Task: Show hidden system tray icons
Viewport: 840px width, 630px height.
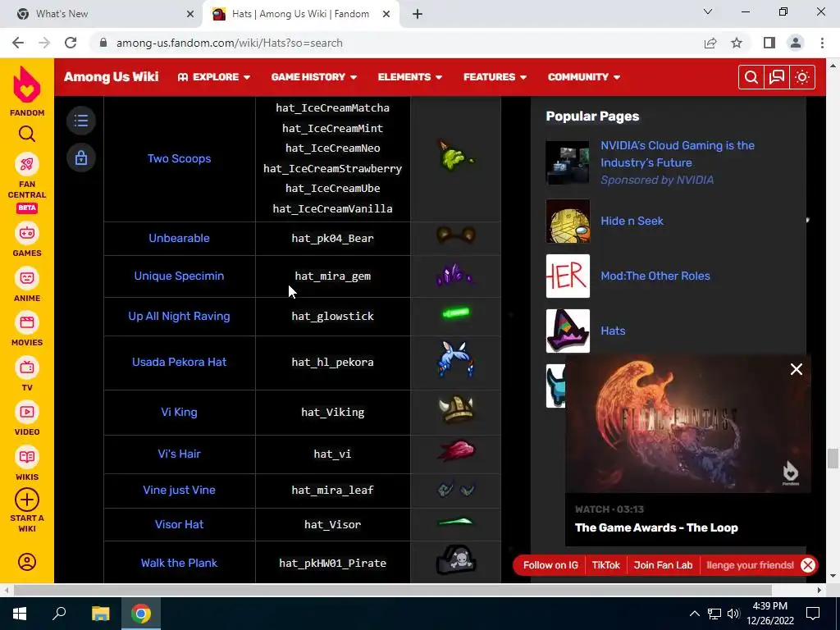Action: 694,614
